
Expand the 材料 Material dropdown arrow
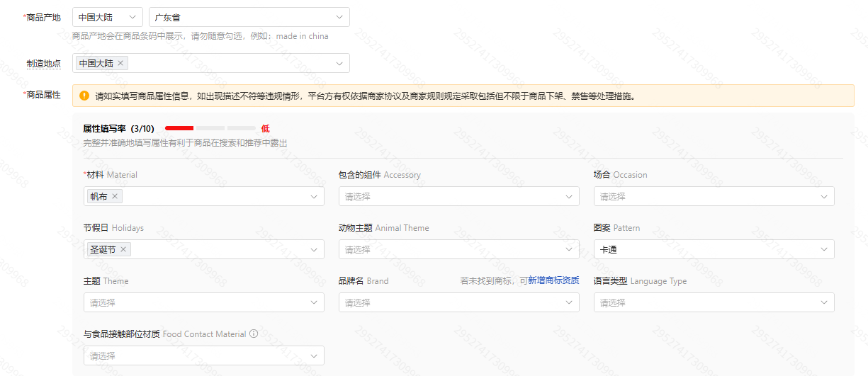(314, 196)
